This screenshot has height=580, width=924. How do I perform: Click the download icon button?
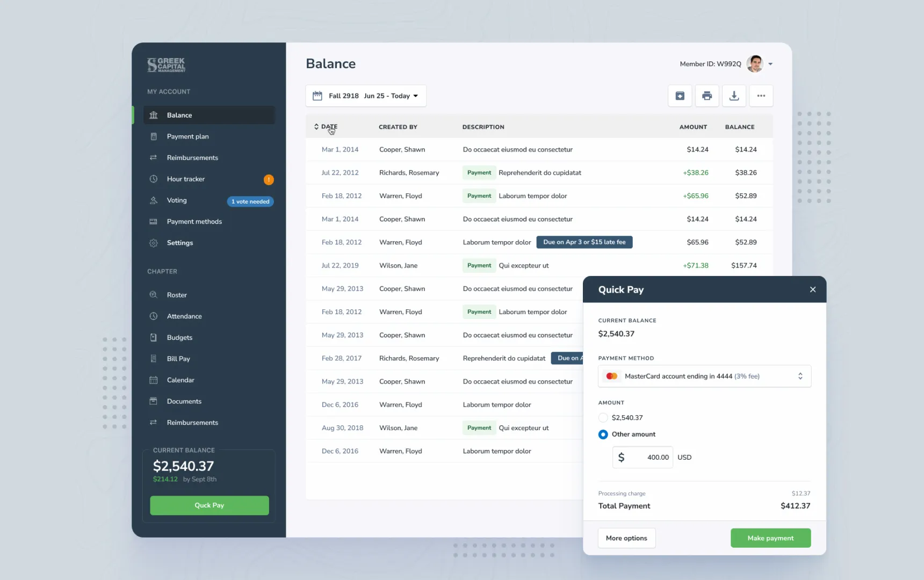(734, 96)
